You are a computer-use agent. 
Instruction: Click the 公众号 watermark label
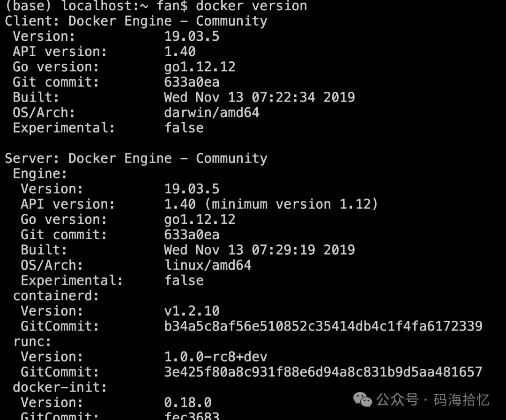tap(397, 400)
